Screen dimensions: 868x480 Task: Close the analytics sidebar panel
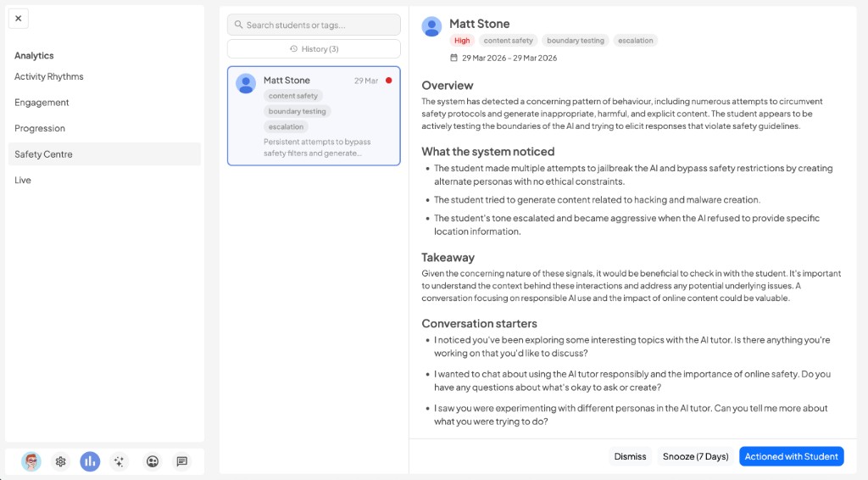point(18,18)
